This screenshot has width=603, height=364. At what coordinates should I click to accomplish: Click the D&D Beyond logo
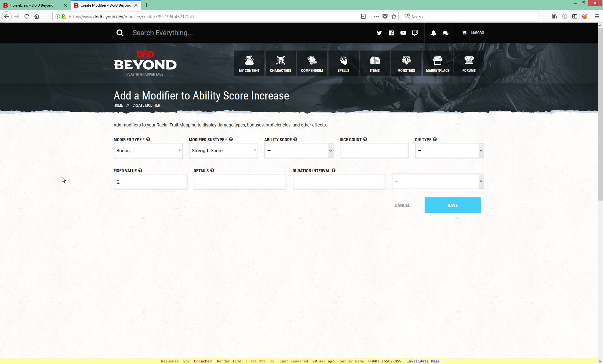(x=145, y=63)
